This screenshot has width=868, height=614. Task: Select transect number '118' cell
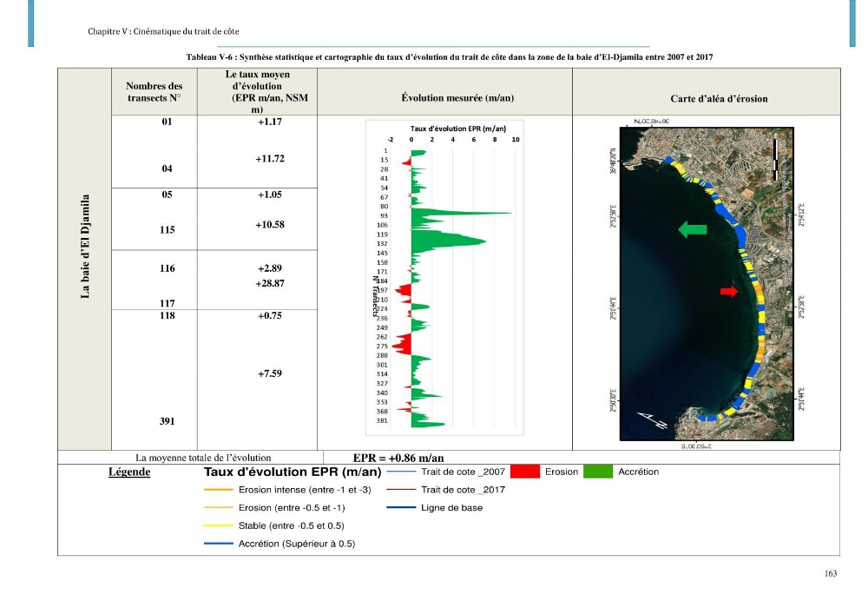coord(168,315)
